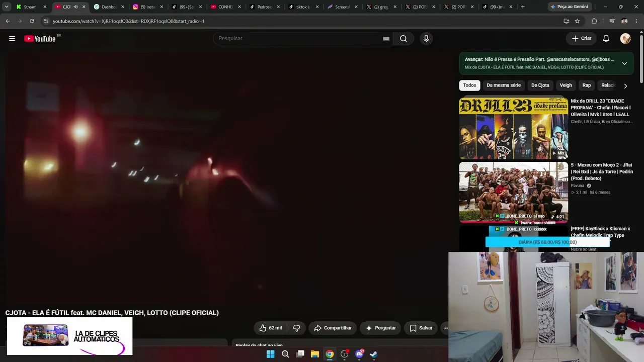
Task: Open more actions menu beside Salvar
Action: (445, 328)
